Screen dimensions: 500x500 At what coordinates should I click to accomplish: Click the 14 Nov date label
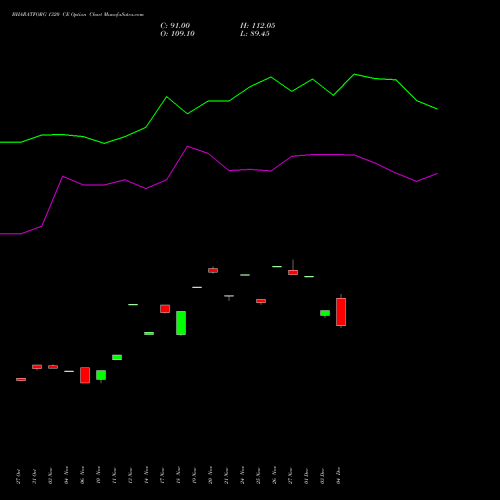pyautogui.click(x=146, y=475)
